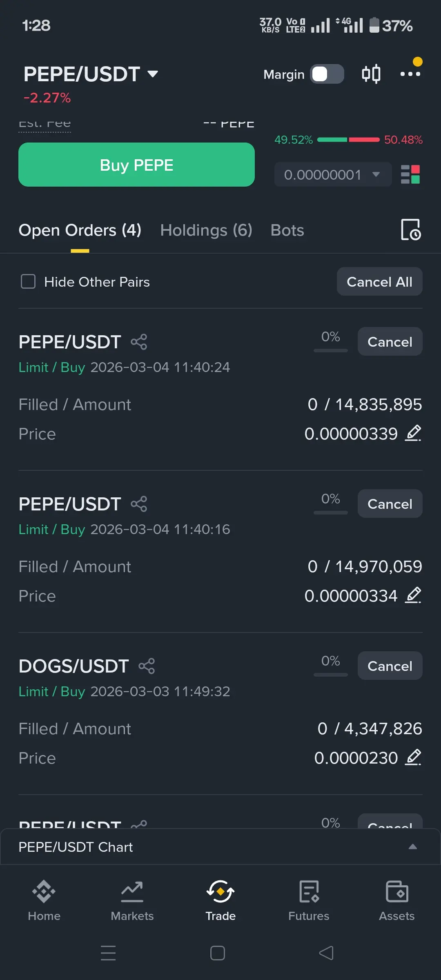Tap the Buy PEPE button
This screenshot has width=441, height=980.
click(136, 165)
